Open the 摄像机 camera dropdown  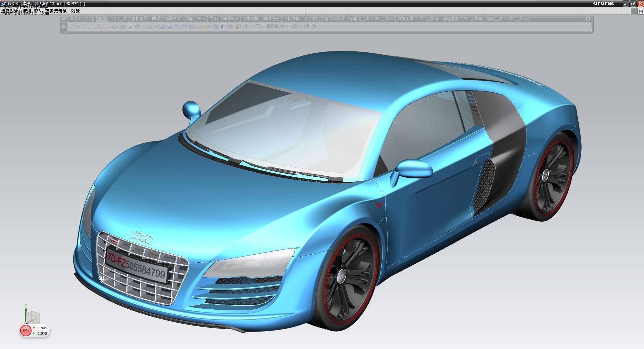point(277,27)
